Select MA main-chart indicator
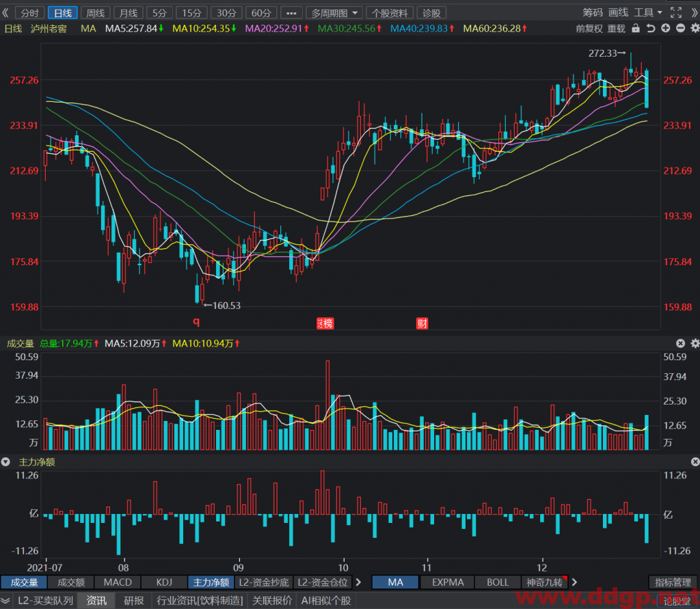Screen dimensions: 700x609 (395, 582)
